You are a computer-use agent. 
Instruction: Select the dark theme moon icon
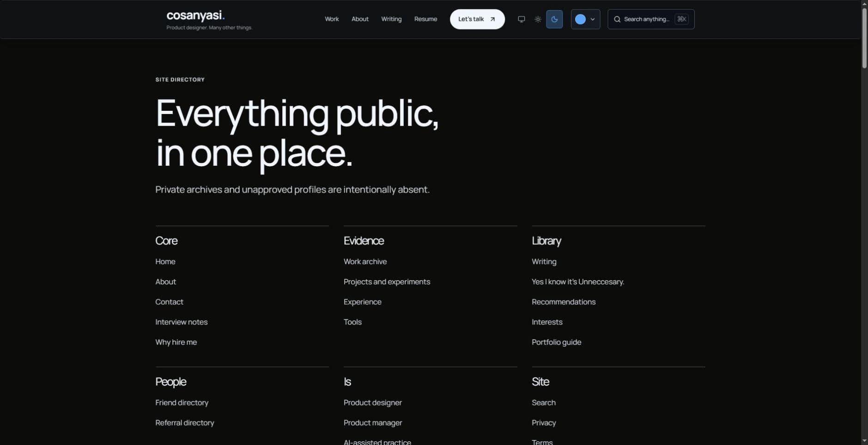tap(554, 19)
